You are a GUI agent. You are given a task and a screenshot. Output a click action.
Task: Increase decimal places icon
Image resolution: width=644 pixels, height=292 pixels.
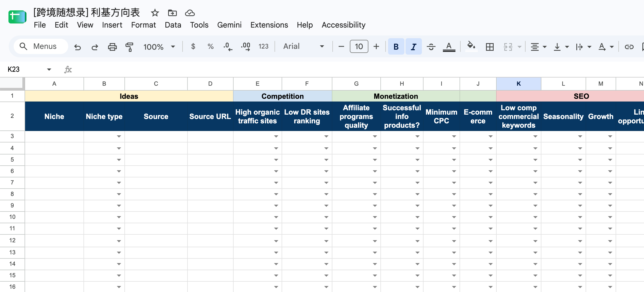[x=246, y=47]
